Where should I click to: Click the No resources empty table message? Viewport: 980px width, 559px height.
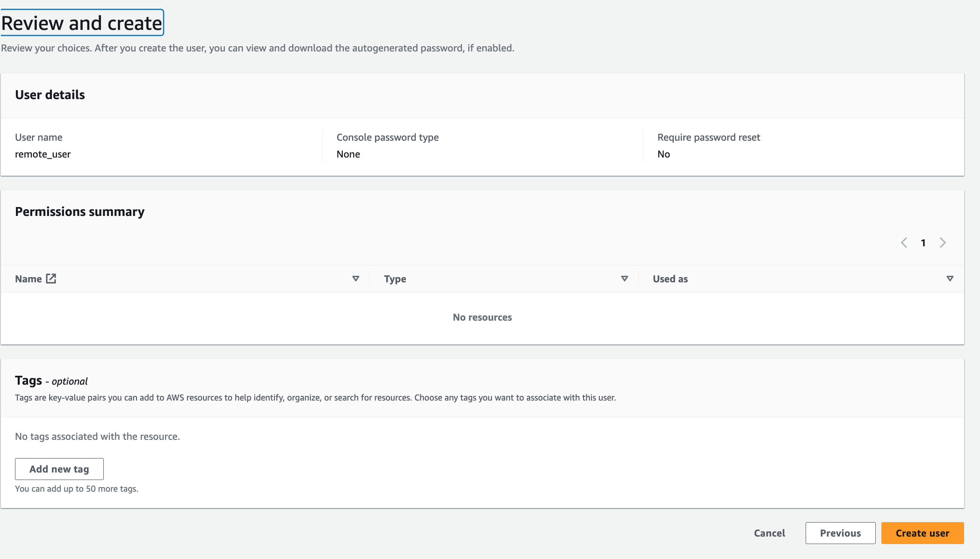point(482,317)
